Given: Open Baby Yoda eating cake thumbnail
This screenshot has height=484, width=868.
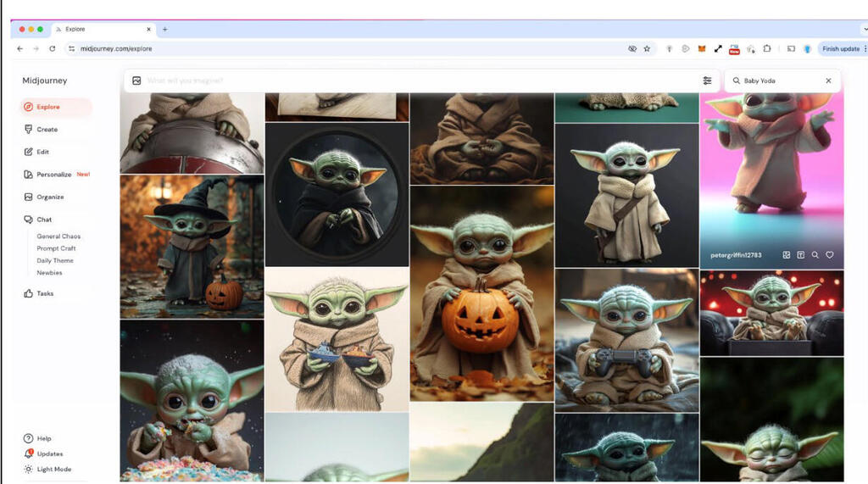Looking at the screenshot, I should 192,400.
